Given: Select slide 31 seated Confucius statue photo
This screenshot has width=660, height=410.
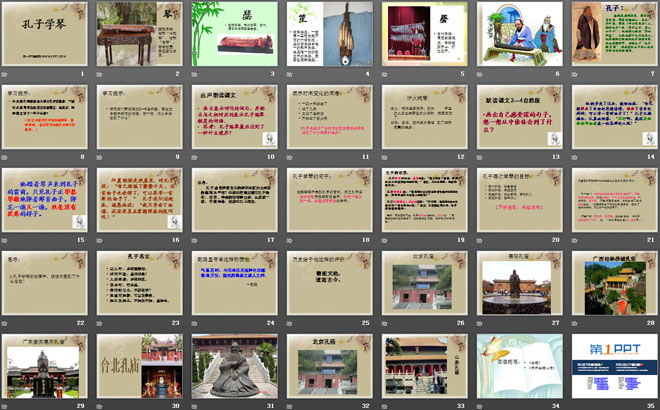Looking at the screenshot, I should pos(235,366).
